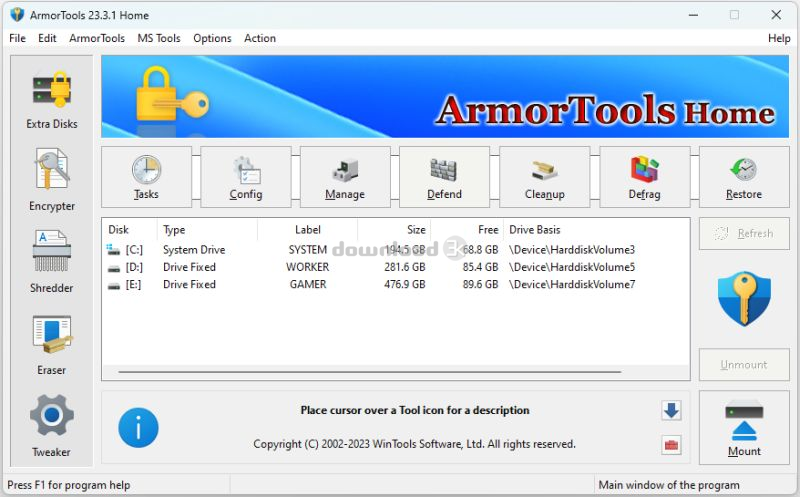Open the Help menu
The image size is (800, 497).
[x=779, y=38]
